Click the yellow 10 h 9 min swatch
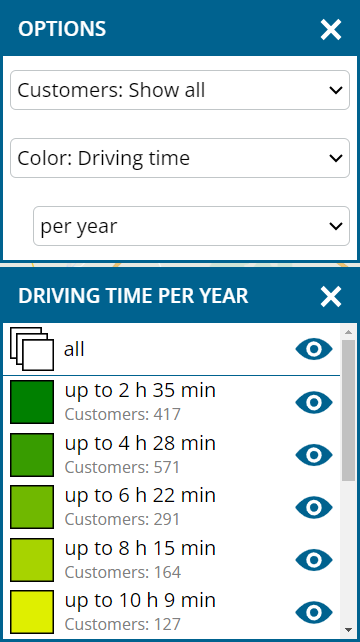Image resolution: width=360 pixels, height=642 pixels. point(32,612)
